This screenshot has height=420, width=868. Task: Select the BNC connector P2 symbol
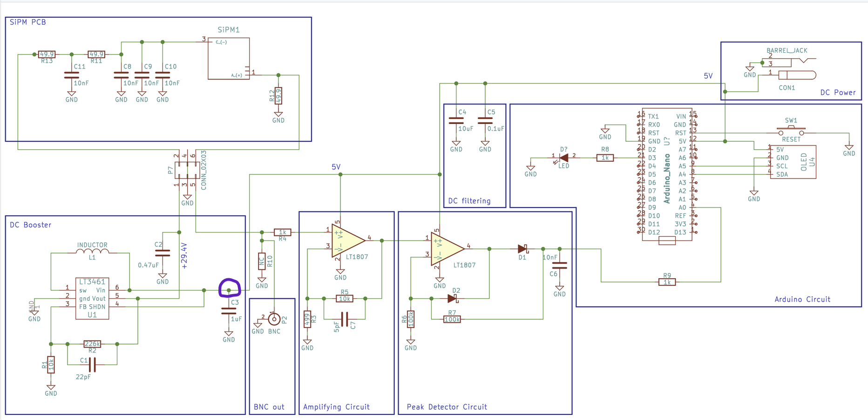tap(274, 319)
